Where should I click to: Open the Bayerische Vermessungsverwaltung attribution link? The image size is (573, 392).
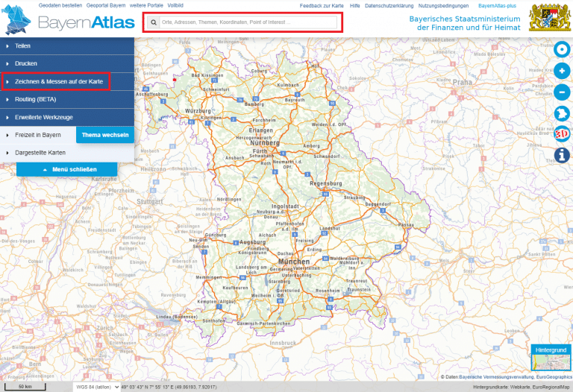tap(496, 377)
